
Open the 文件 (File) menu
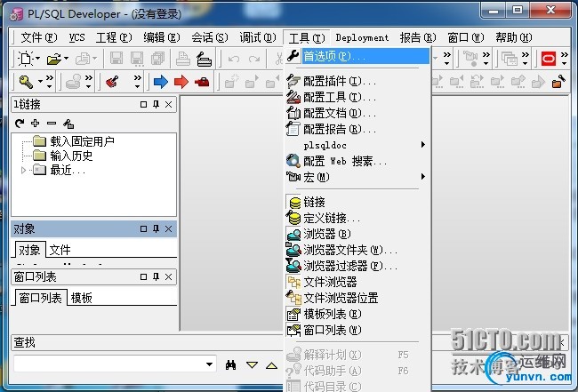(39, 37)
